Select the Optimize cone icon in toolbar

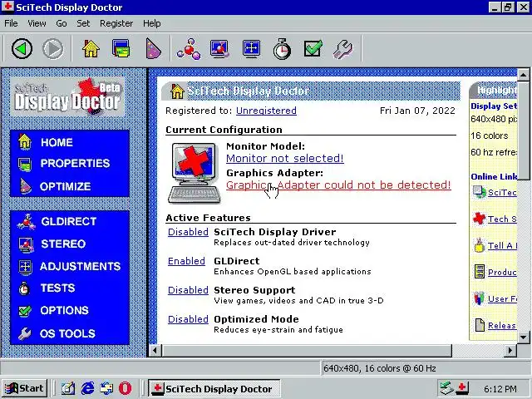point(153,49)
